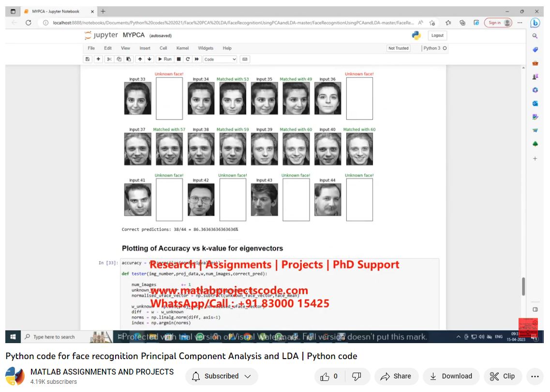Clip the video
This screenshot has width=550, height=392.
503,376
